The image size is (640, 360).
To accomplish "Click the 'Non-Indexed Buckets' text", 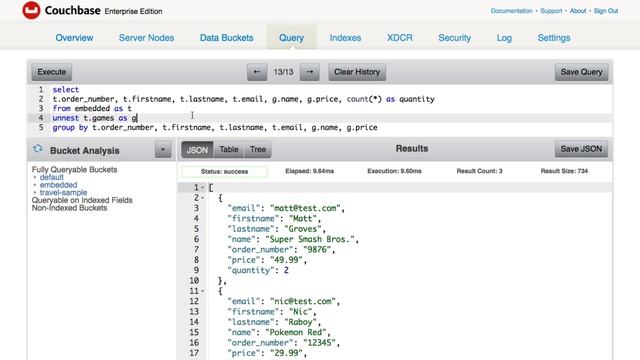I will click(x=69, y=208).
